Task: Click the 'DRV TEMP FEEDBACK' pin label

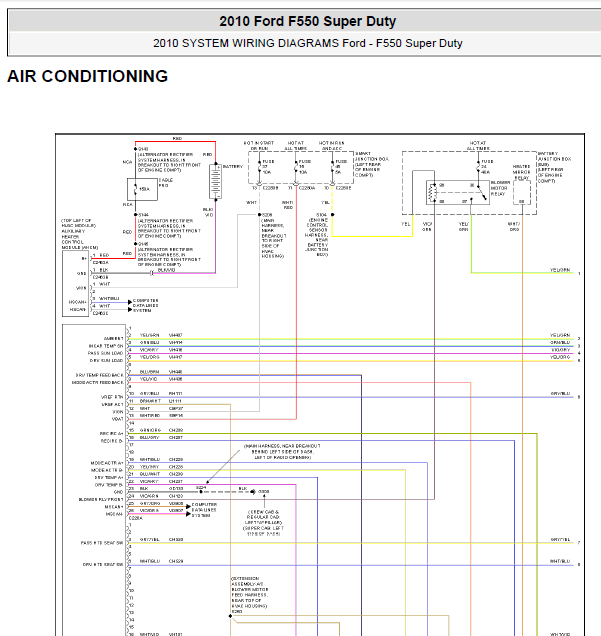Action: (99, 375)
